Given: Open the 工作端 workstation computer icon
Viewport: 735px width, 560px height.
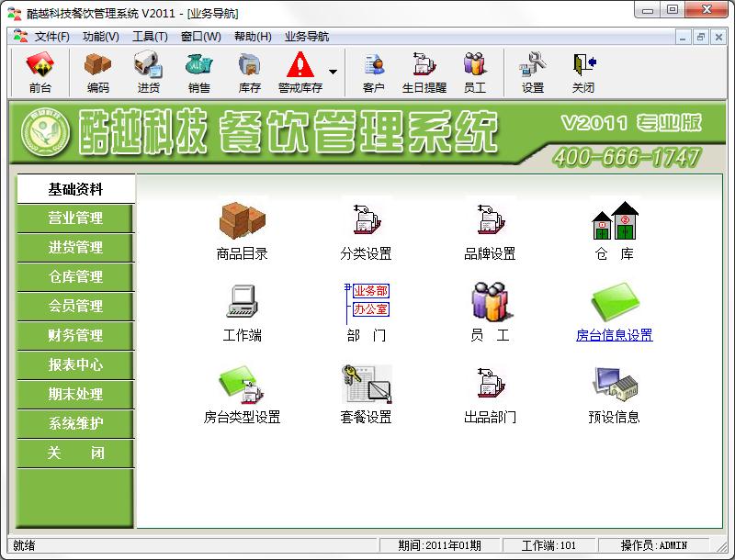Looking at the screenshot, I should click(242, 300).
